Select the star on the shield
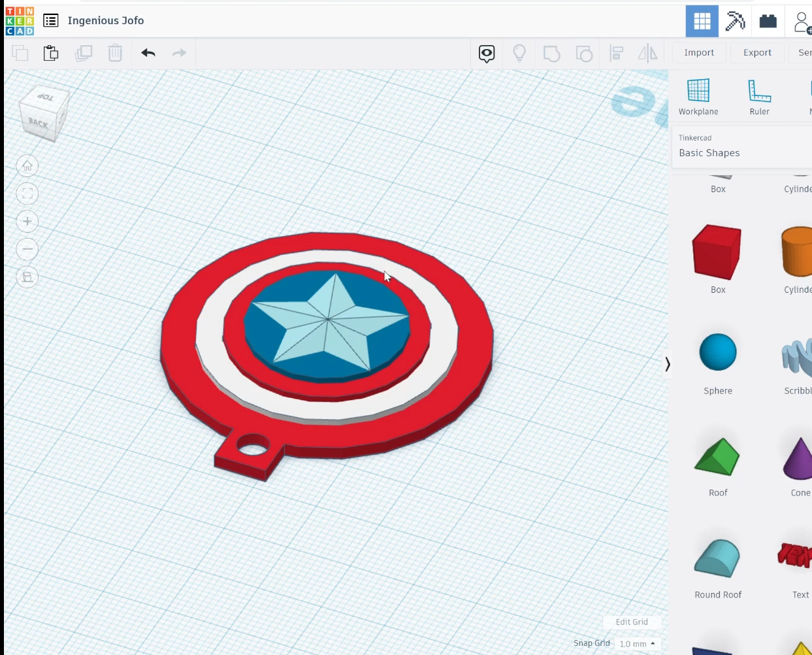Image resolution: width=812 pixels, height=655 pixels. (x=328, y=318)
